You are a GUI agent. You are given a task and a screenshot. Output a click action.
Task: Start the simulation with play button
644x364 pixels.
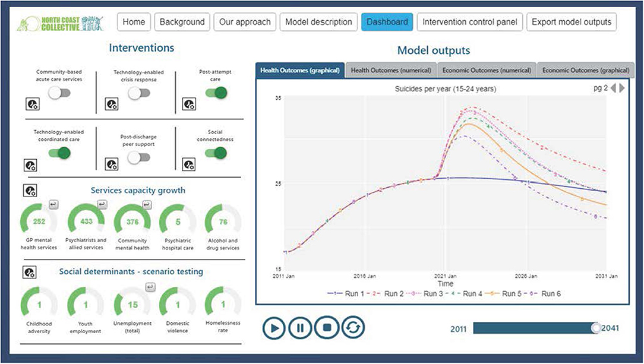click(274, 328)
